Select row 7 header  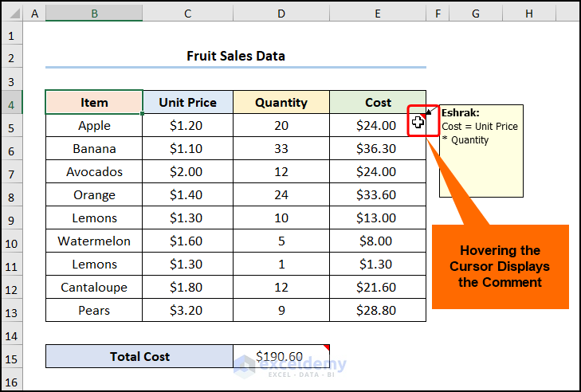(12, 173)
